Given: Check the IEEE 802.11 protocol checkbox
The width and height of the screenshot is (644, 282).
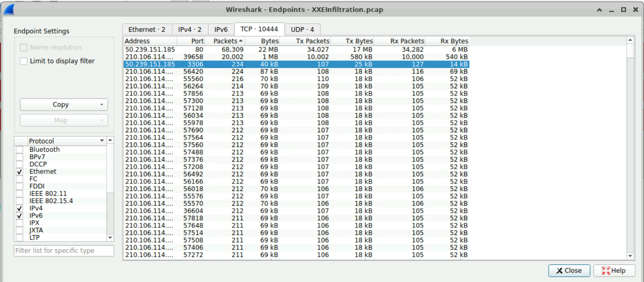Looking at the screenshot, I should tap(20, 194).
